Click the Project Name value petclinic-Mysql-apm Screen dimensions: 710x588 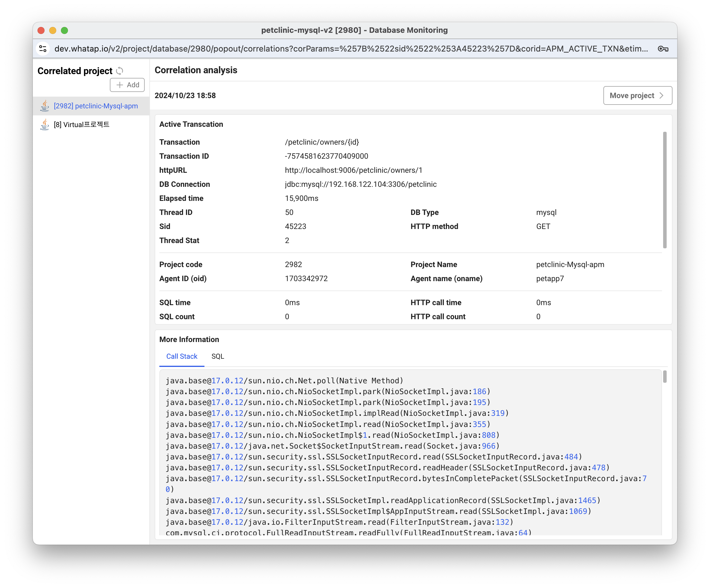point(570,265)
